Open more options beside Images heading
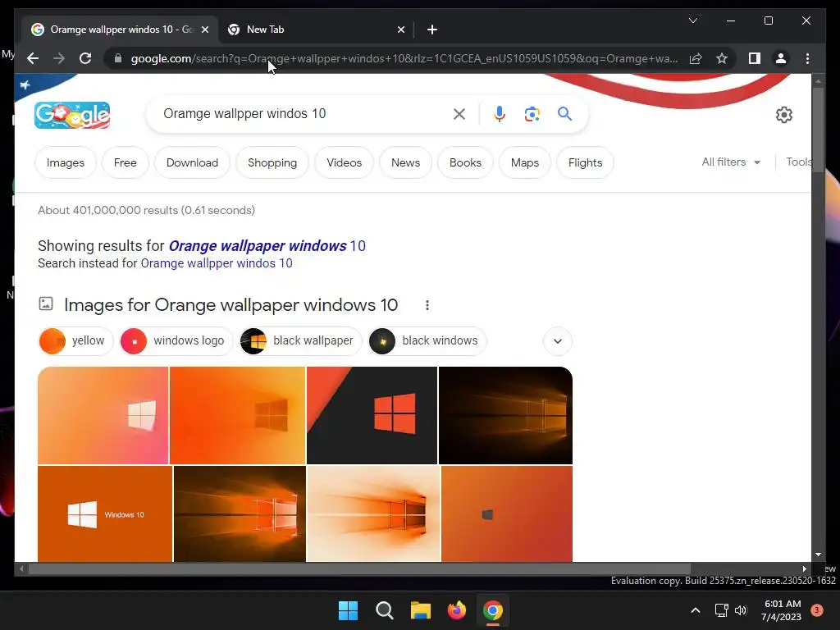This screenshot has width=840, height=630. click(x=427, y=305)
